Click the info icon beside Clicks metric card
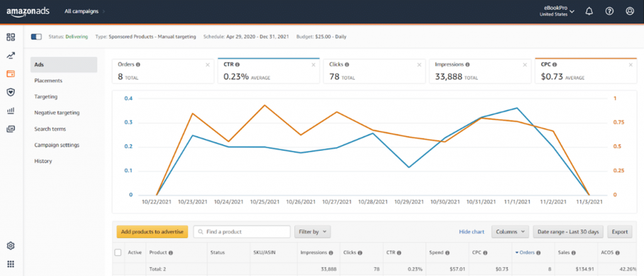Image resolution: width=644 pixels, height=276 pixels. click(x=347, y=65)
